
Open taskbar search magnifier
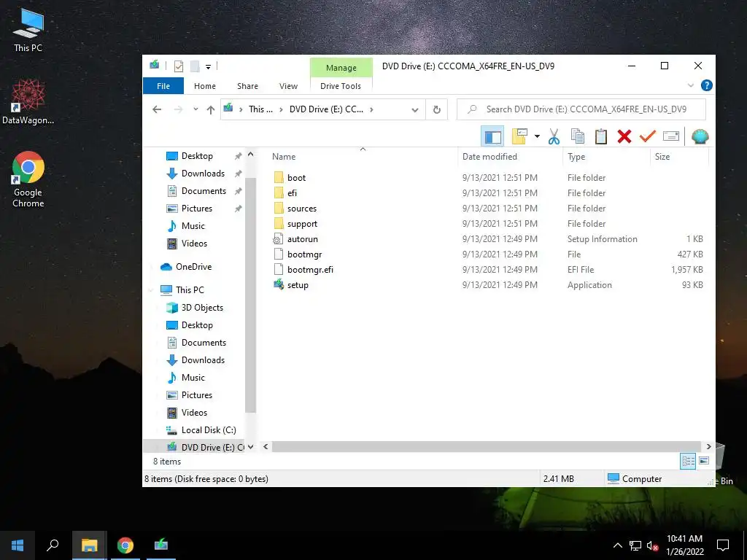click(53, 545)
